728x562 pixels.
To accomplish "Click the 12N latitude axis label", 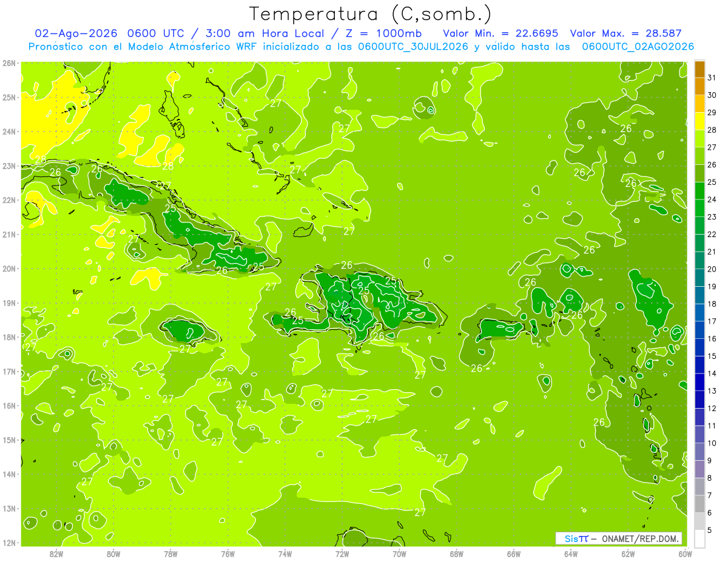I will pyautogui.click(x=9, y=543).
